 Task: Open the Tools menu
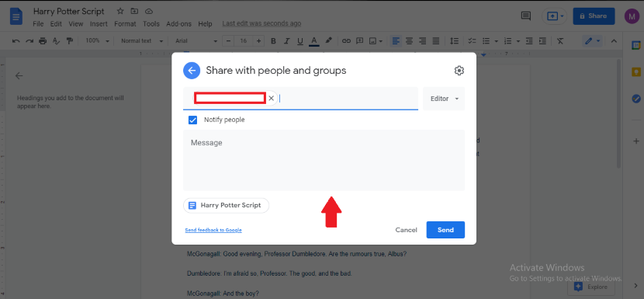pyautogui.click(x=151, y=24)
